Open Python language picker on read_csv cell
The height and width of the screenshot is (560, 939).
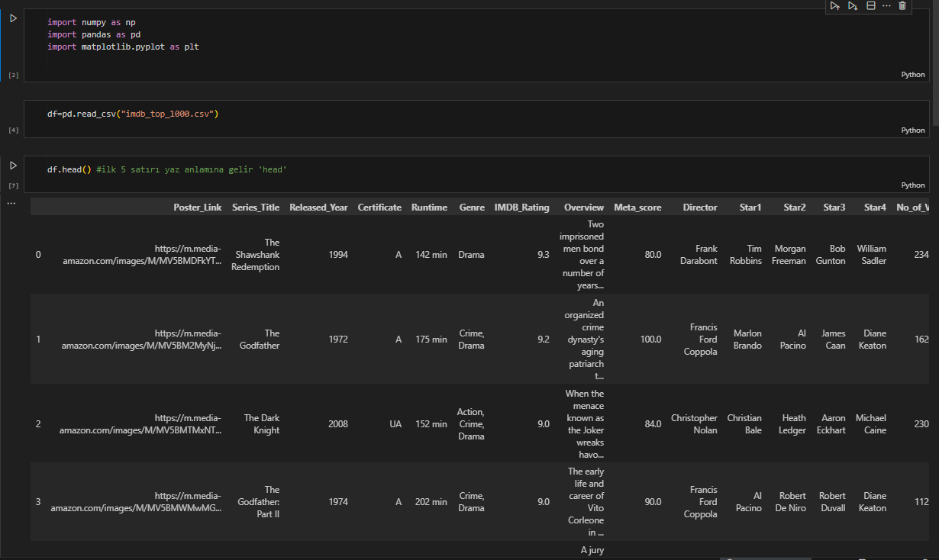912,130
